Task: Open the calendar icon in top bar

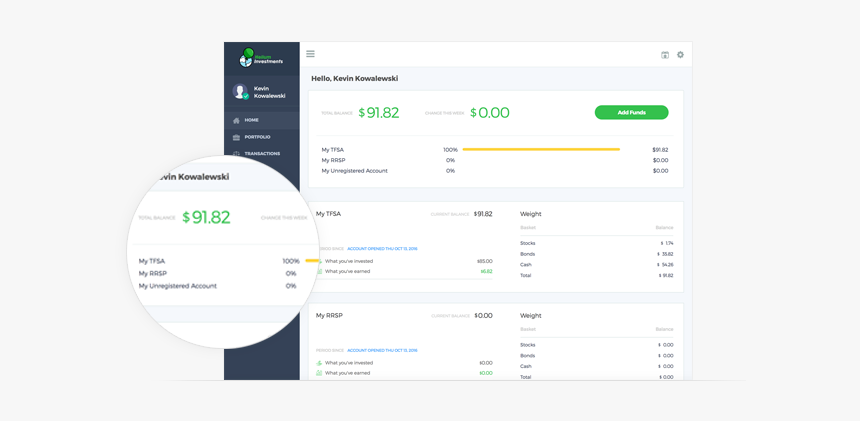Action: (665, 55)
